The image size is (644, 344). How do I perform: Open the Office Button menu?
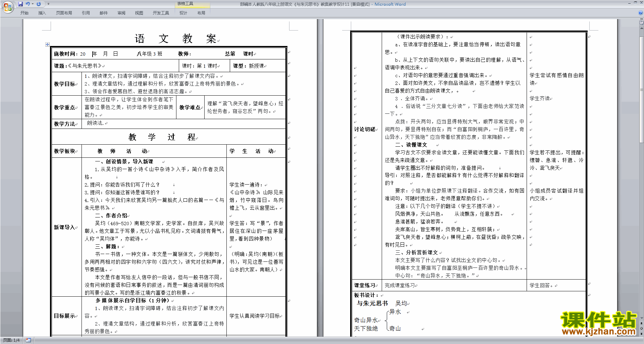tap(7, 7)
